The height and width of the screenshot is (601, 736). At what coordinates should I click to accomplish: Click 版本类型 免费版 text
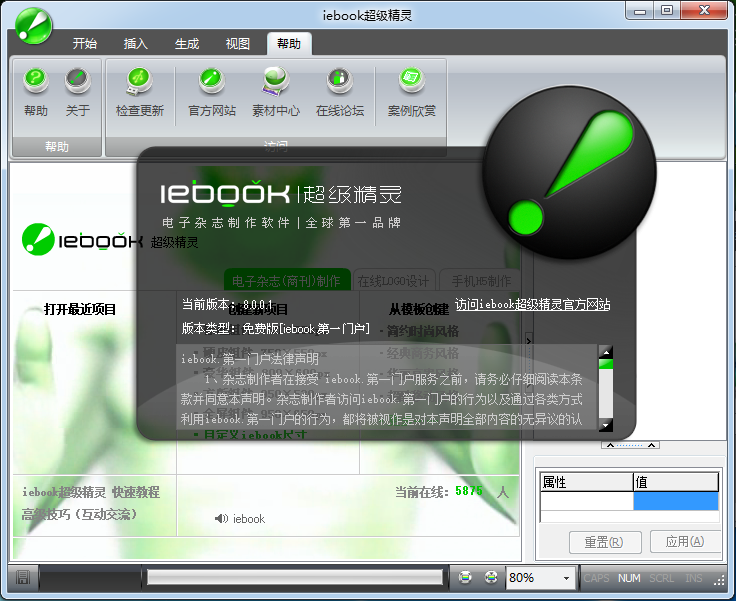(x=276, y=328)
